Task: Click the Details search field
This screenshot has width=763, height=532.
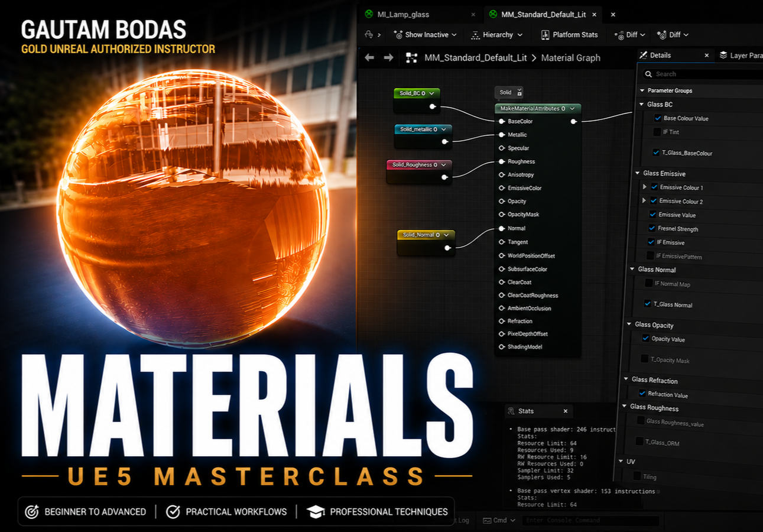Action: tap(703, 74)
